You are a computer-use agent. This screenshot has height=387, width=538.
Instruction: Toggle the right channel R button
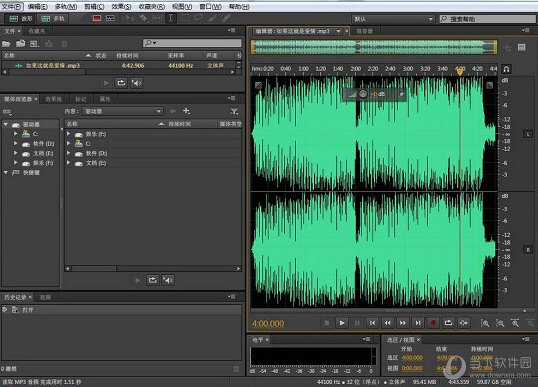point(528,250)
